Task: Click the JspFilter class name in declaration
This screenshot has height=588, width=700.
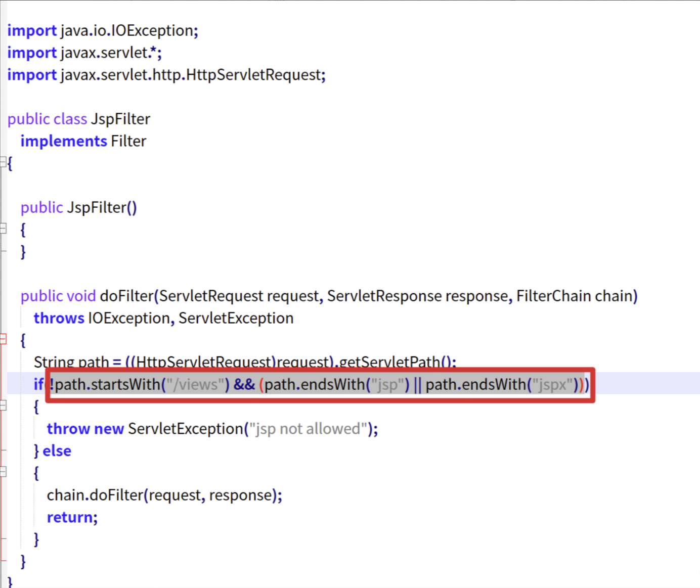Action: pyautogui.click(x=120, y=119)
